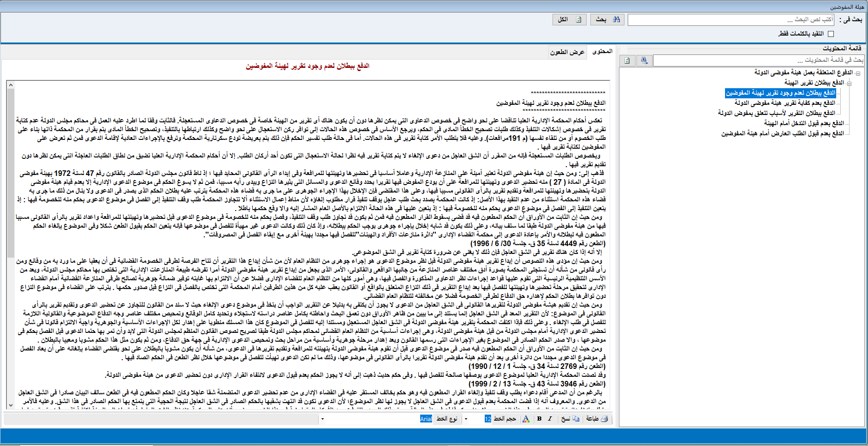Click citation الطعن رقم 3946 لسنة 43
This screenshot has width=868, height=446.
click(538, 384)
